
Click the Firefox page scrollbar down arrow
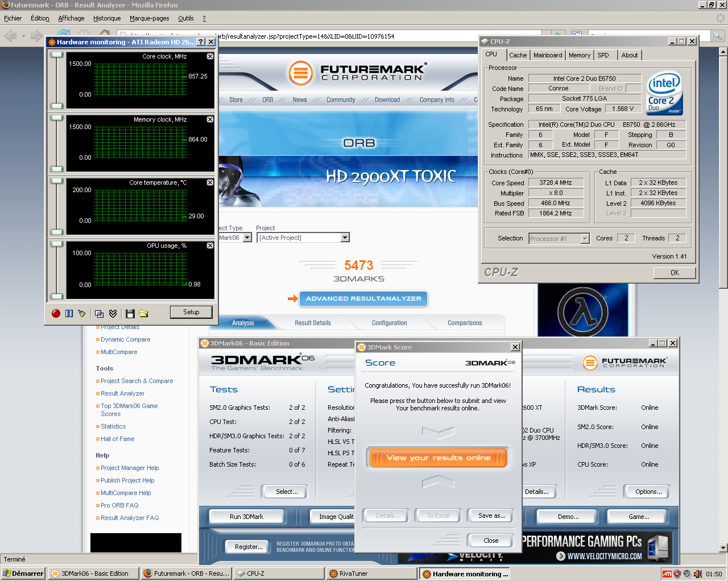[723, 548]
